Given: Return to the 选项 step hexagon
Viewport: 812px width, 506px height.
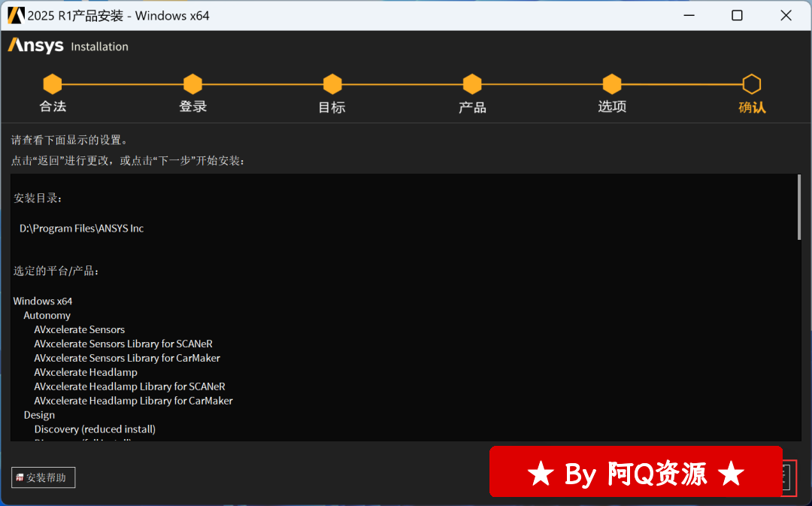Looking at the screenshot, I should (612, 84).
